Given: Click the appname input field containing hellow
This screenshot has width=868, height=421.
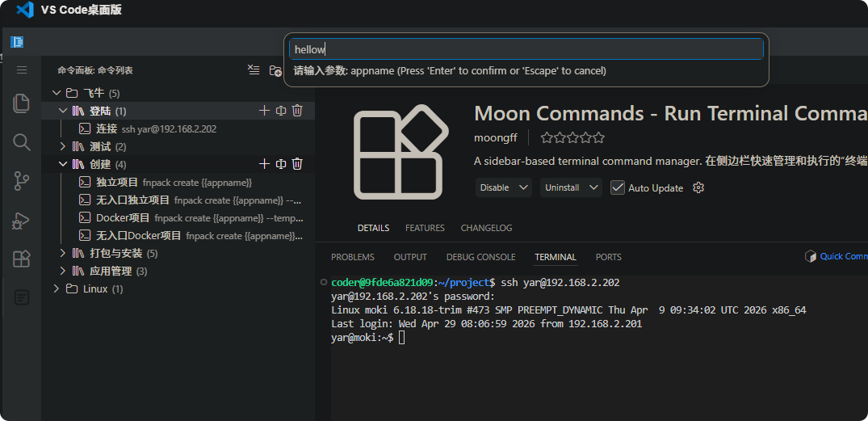Looking at the screenshot, I should coord(526,49).
